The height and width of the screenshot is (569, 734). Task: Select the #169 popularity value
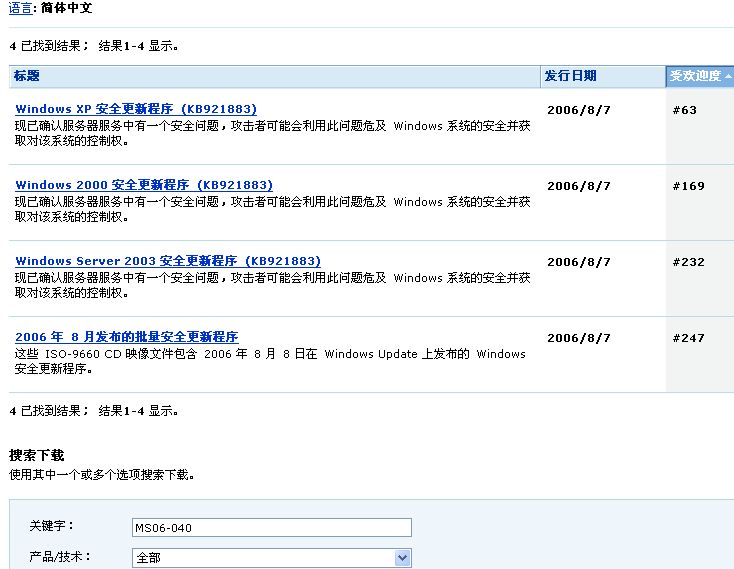(x=689, y=186)
